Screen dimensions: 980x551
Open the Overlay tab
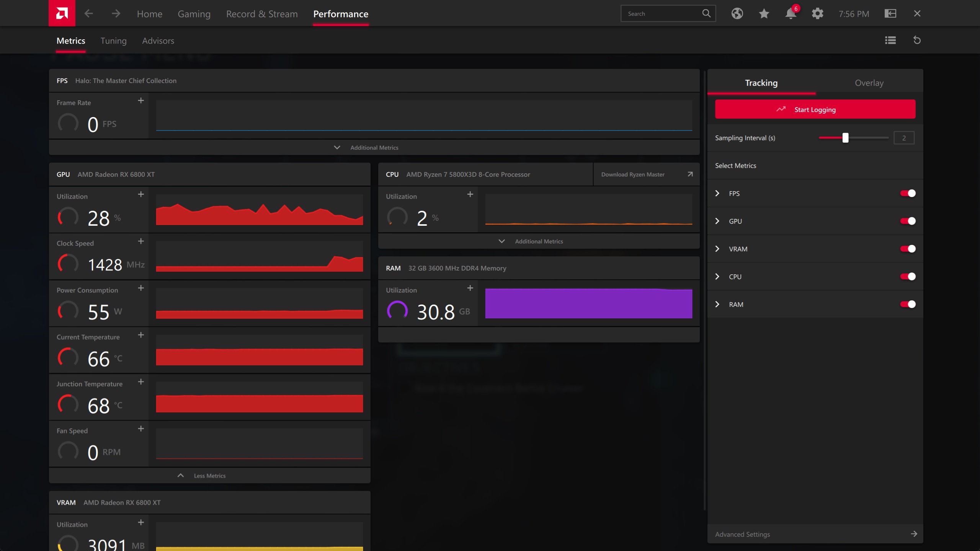[x=869, y=83]
